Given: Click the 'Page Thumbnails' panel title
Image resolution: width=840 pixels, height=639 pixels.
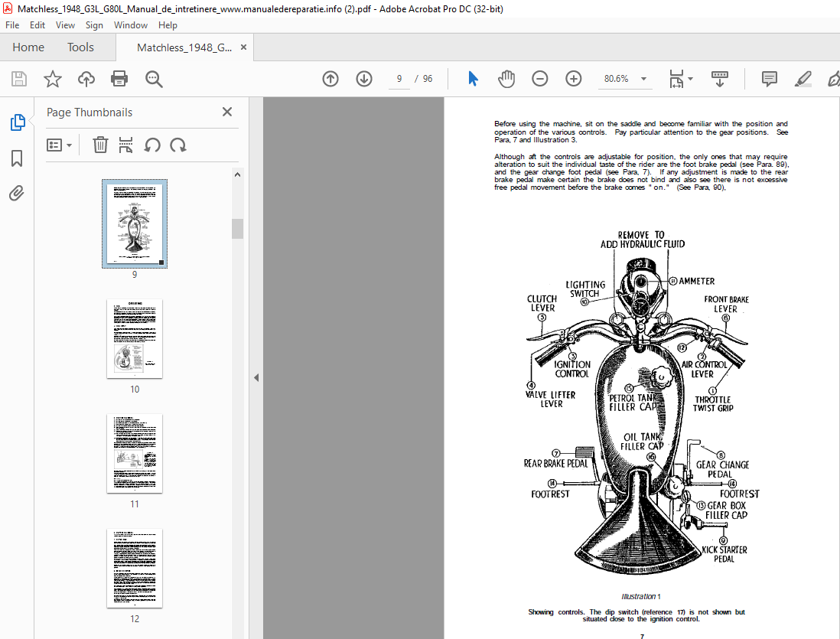Looking at the screenshot, I should coord(90,112).
